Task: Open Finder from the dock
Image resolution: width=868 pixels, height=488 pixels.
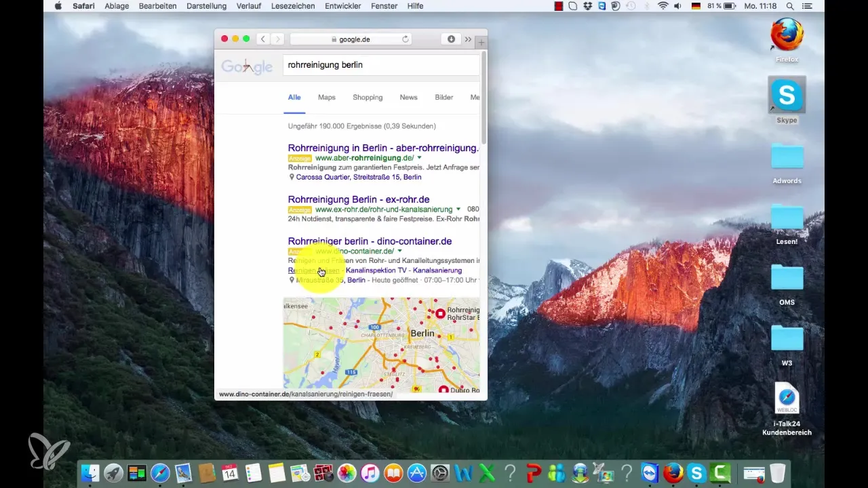Action: click(x=90, y=472)
